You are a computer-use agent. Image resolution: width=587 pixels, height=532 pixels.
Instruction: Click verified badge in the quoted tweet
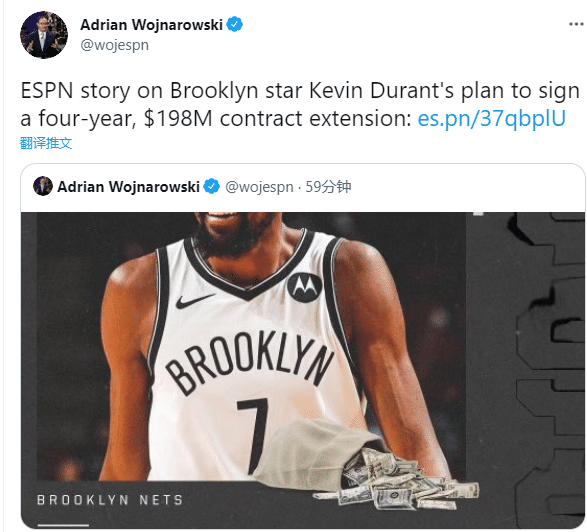click(212, 186)
